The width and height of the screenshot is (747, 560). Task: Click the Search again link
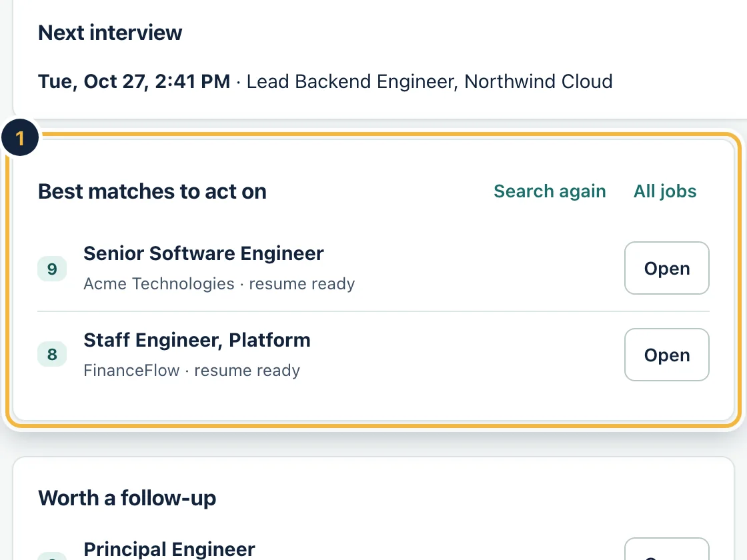550,191
